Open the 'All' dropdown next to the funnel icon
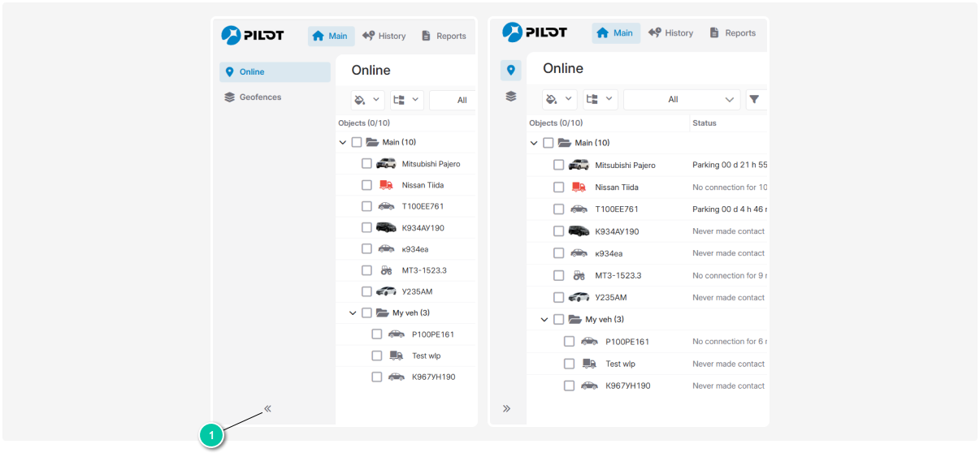Viewport: 980px width, 457px height. [x=681, y=99]
